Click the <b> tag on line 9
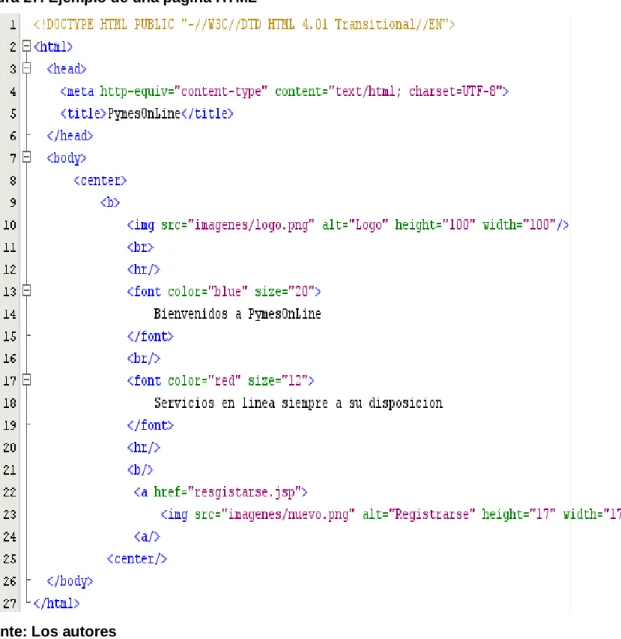The width and height of the screenshot is (621, 639). 110,203
